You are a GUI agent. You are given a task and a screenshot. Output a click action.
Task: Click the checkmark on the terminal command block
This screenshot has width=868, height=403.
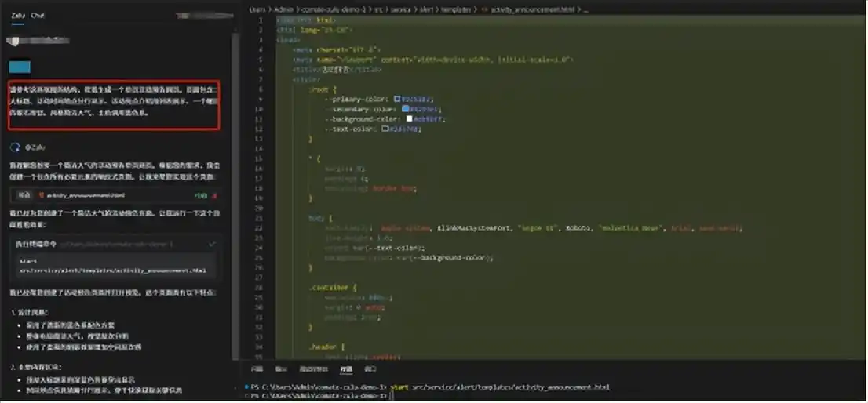tap(212, 244)
